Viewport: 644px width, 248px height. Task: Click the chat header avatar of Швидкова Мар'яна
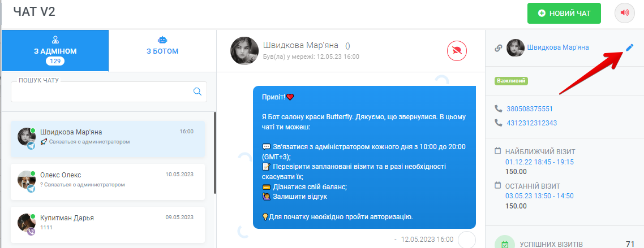[244, 51]
